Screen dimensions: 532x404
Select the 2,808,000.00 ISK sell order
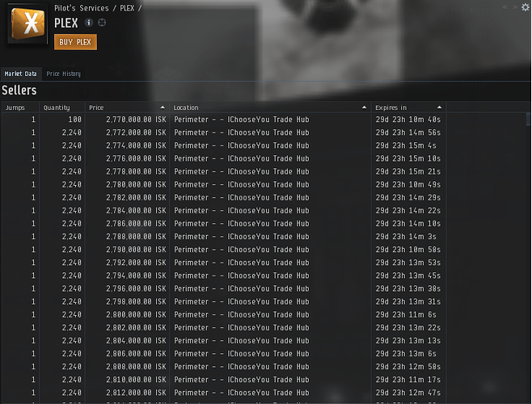(264, 366)
